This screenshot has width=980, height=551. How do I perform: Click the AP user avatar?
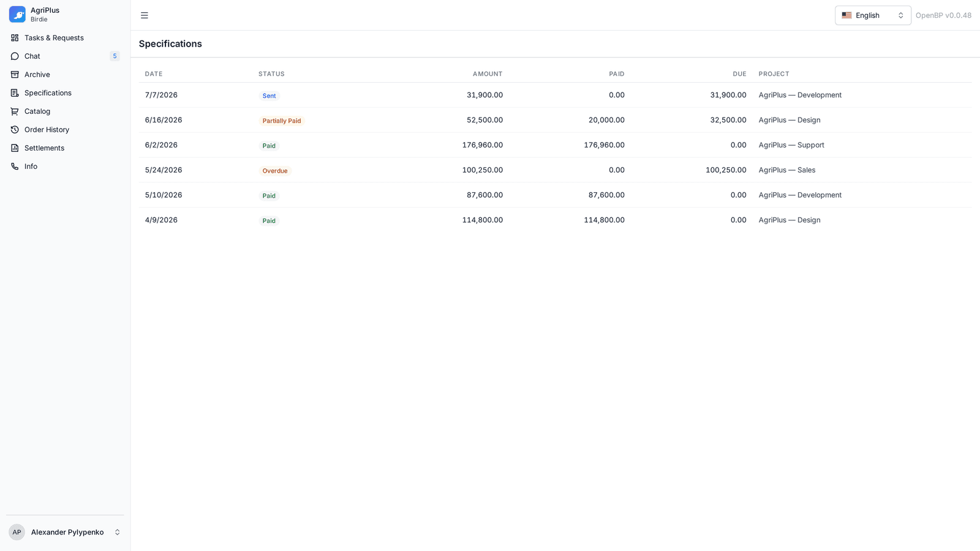click(x=17, y=532)
